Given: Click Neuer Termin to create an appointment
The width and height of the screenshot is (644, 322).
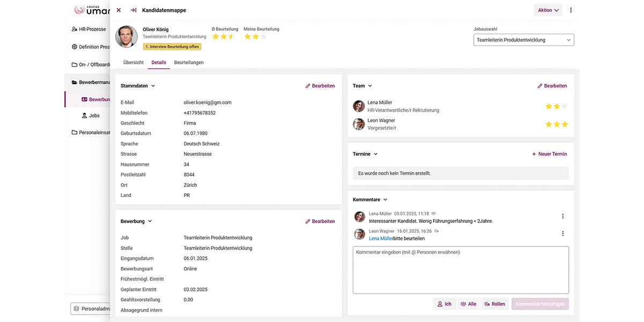Looking at the screenshot, I should 549,153.
